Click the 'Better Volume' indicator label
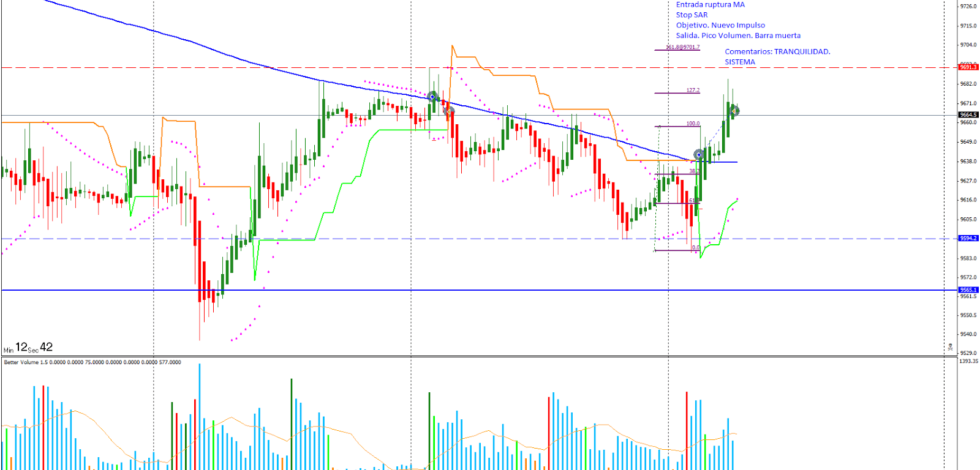The width and height of the screenshot is (980, 470). [92, 362]
